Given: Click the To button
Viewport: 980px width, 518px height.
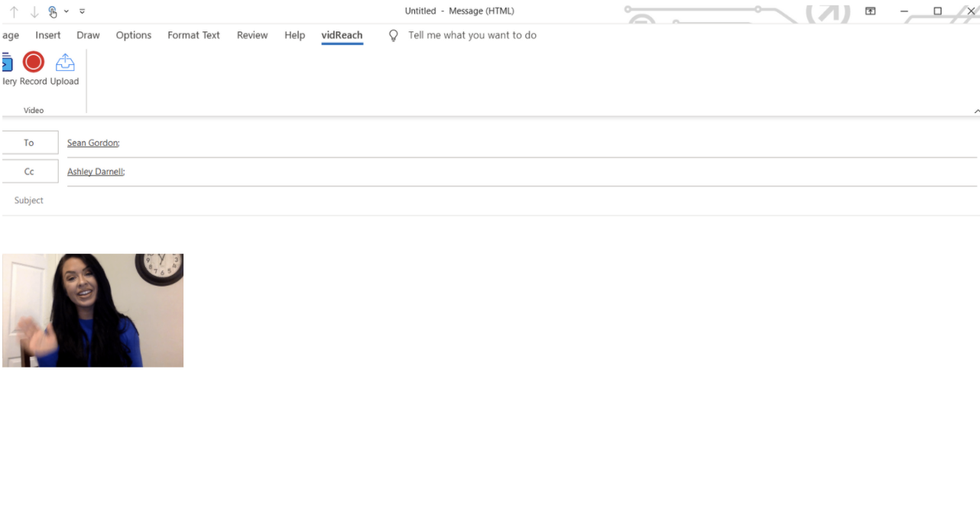Looking at the screenshot, I should (x=29, y=143).
